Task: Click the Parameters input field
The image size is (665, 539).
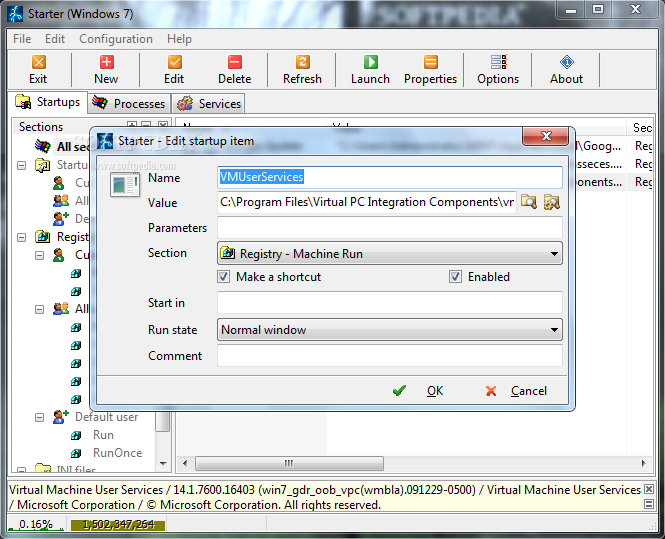Action: [x=390, y=228]
